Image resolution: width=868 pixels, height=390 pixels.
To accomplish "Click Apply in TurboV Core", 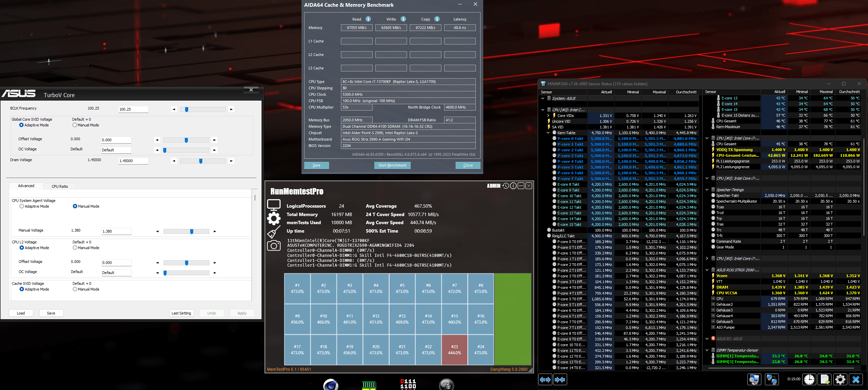I will click(242, 313).
